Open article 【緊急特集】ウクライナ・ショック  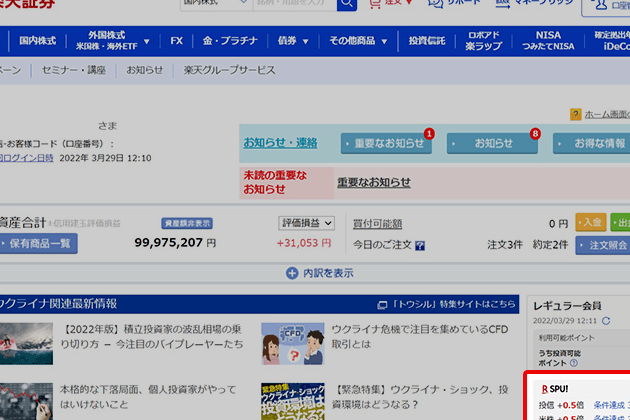click(420, 397)
